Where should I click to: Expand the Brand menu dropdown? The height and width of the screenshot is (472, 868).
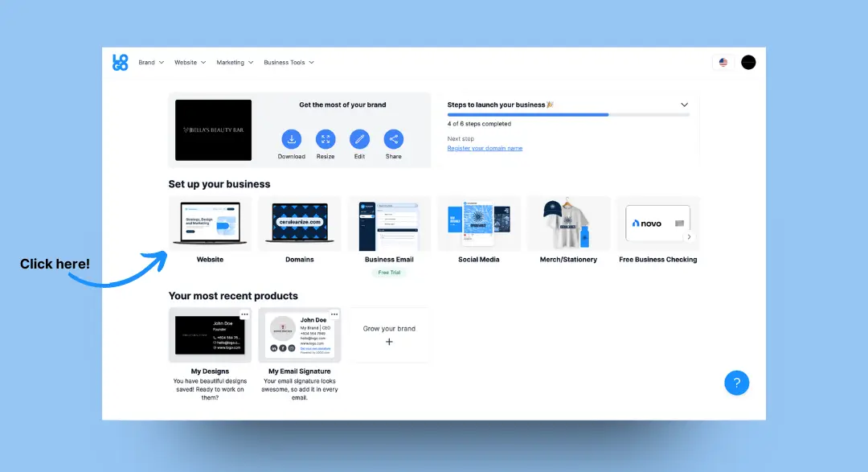click(x=149, y=62)
